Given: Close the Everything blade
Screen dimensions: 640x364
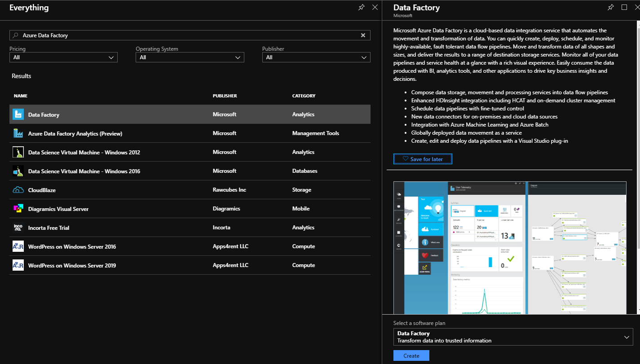Looking at the screenshot, I should pyautogui.click(x=375, y=8).
